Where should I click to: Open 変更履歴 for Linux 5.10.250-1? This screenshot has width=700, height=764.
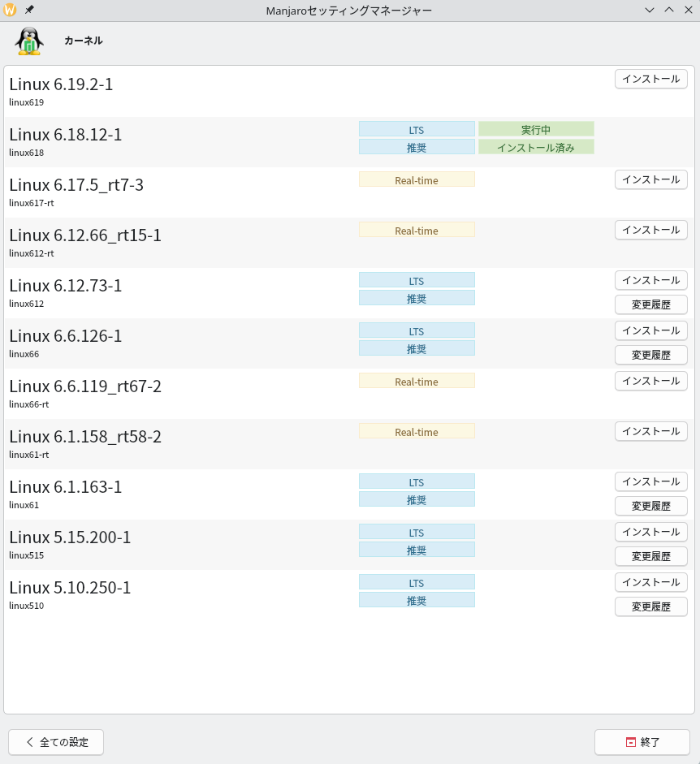(650, 606)
